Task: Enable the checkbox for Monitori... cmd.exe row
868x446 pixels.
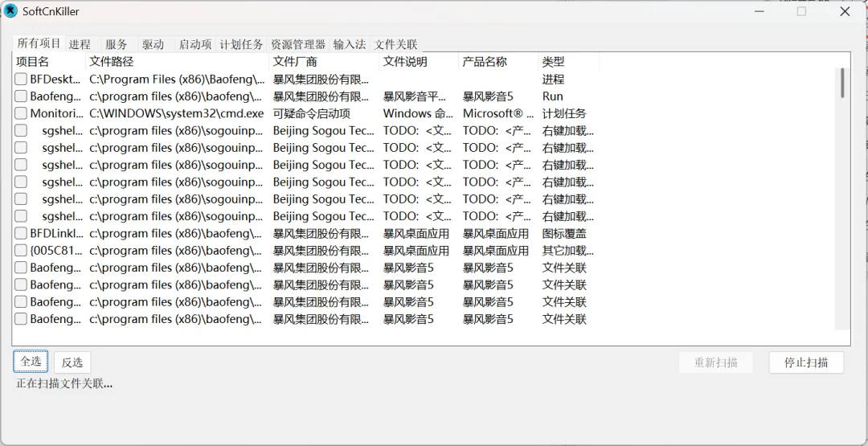Action: click(20, 113)
